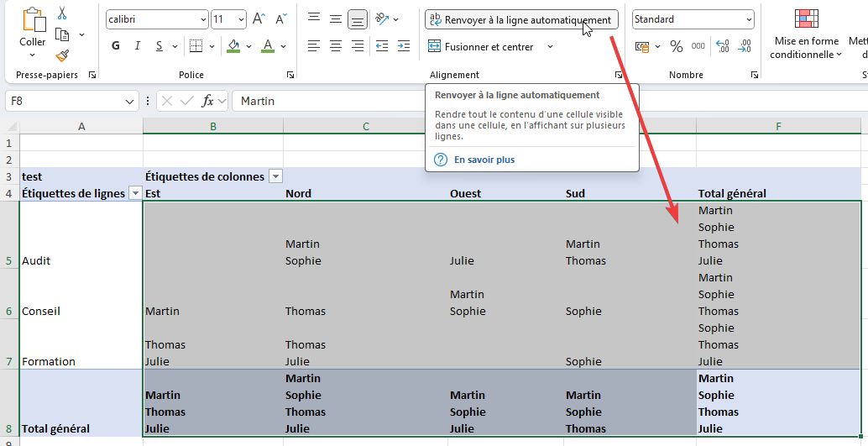868x446 pixels.
Task: Select the Audit row label cell
Action: 81,235
